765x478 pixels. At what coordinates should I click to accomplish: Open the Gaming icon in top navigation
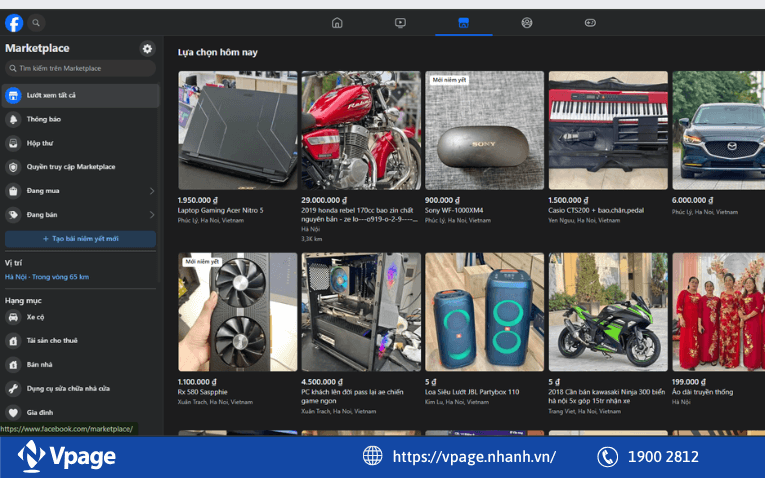coord(590,23)
